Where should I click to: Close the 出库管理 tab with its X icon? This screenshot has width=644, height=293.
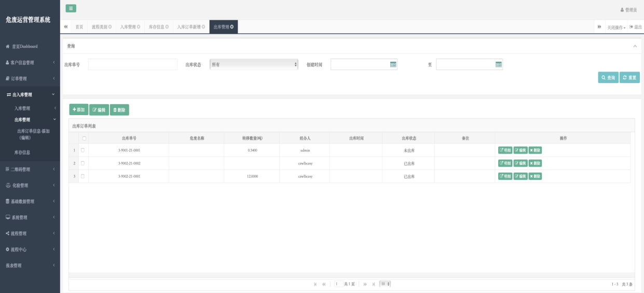232,27
